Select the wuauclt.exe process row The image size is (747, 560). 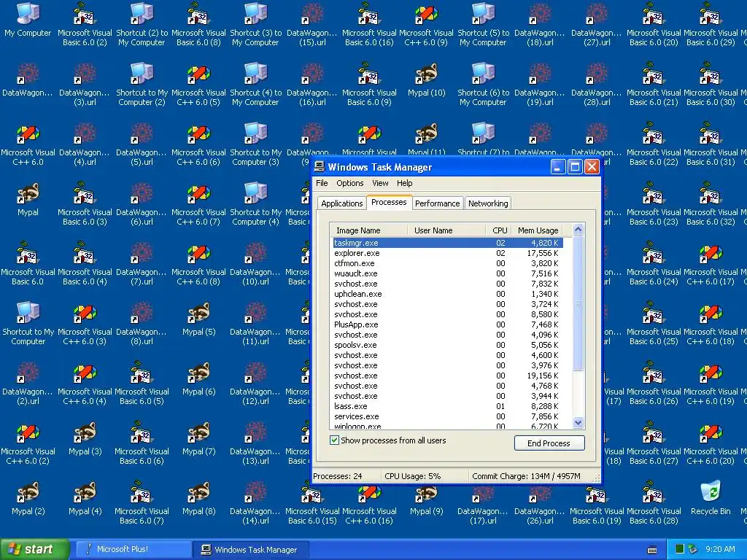click(448, 273)
